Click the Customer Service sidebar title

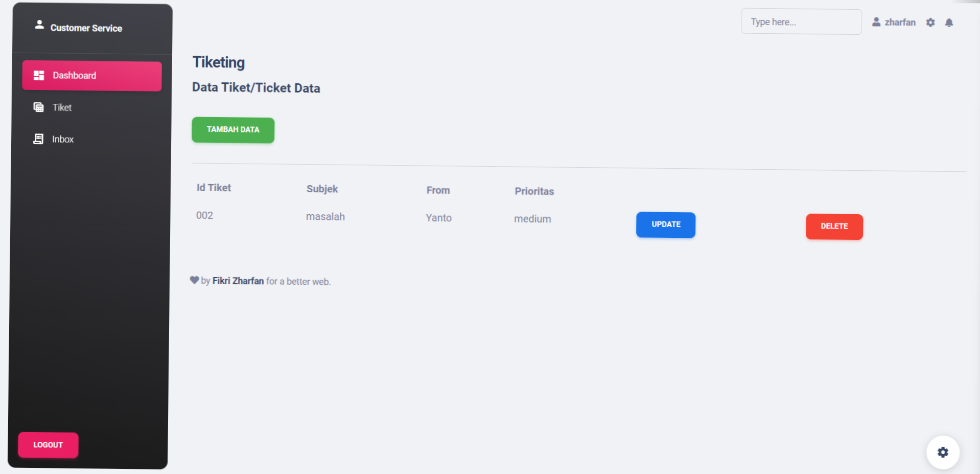click(x=86, y=28)
